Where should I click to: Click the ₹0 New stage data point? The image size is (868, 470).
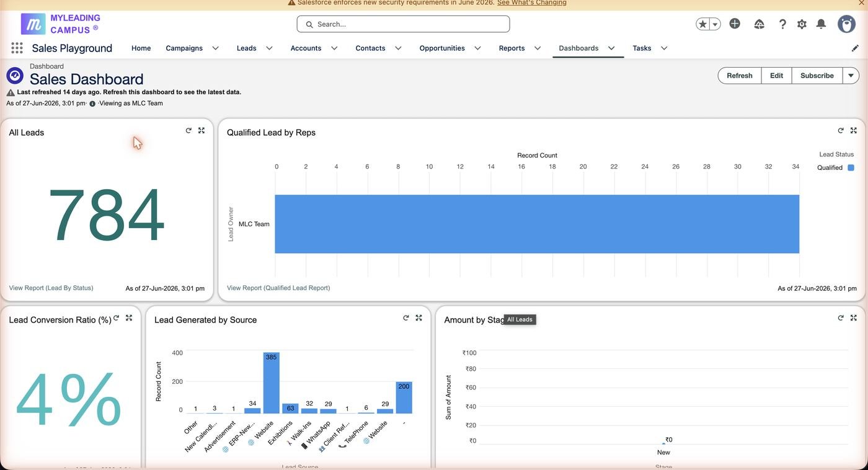pos(663,443)
